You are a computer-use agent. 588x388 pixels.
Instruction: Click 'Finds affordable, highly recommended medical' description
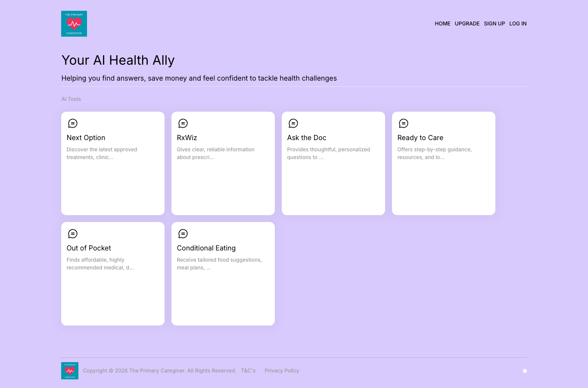pos(100,264)
